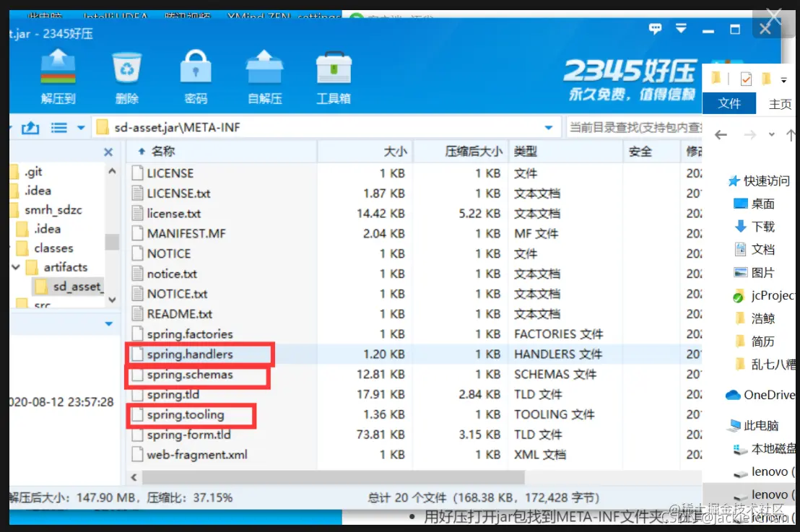Open the main menu dropdown arrow on the titlebar
The image size is (800, 532).
682,27
